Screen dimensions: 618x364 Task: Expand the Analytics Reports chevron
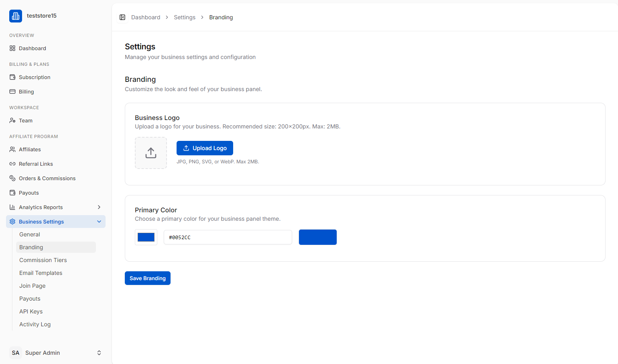[99, 207]
